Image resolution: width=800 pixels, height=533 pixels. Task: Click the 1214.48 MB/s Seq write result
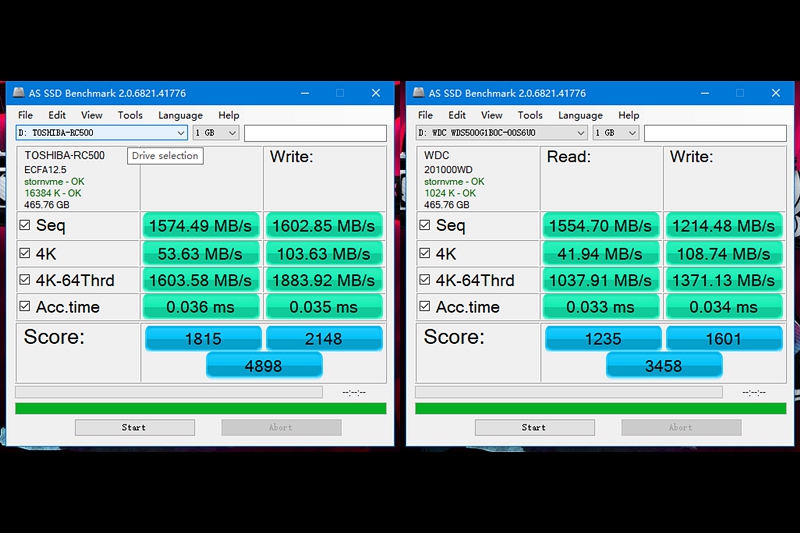[x=723, y=225]
